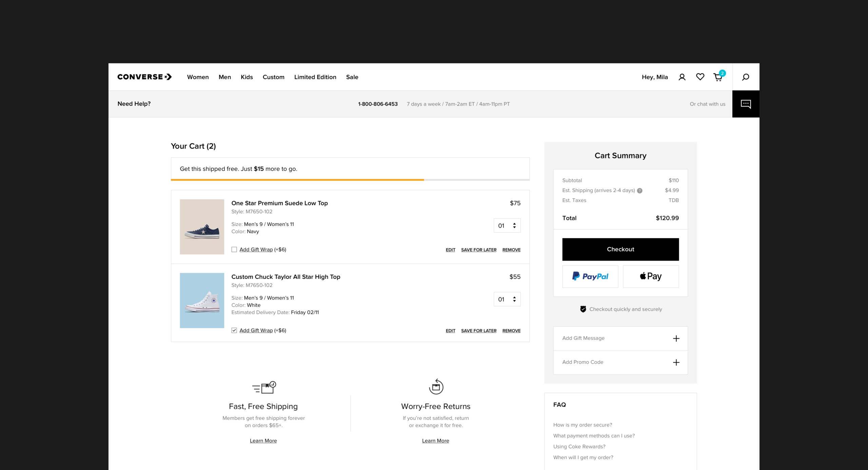Expand the Add Gift Message section
The height and width of the screenshot is (470, 868).
click(620, 338)
